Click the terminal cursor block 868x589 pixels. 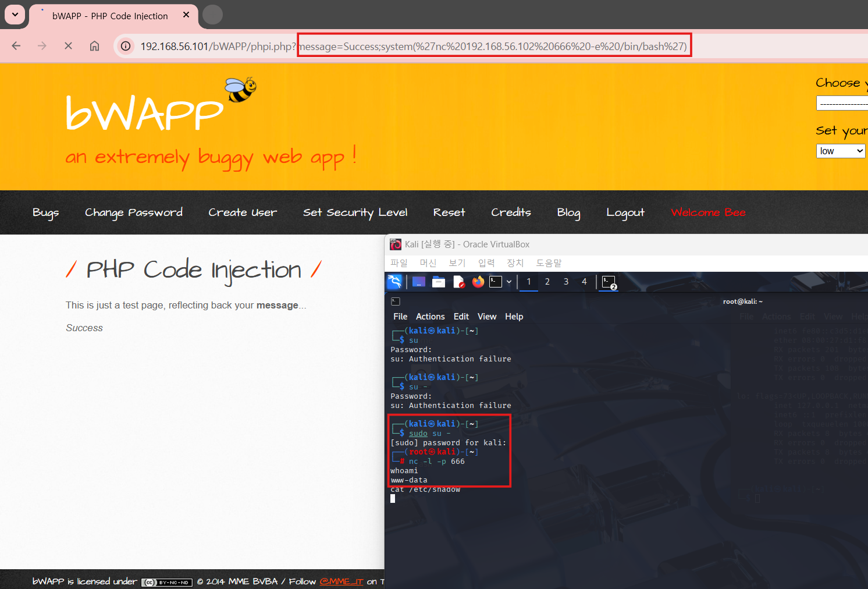click(x=393, y=498)
